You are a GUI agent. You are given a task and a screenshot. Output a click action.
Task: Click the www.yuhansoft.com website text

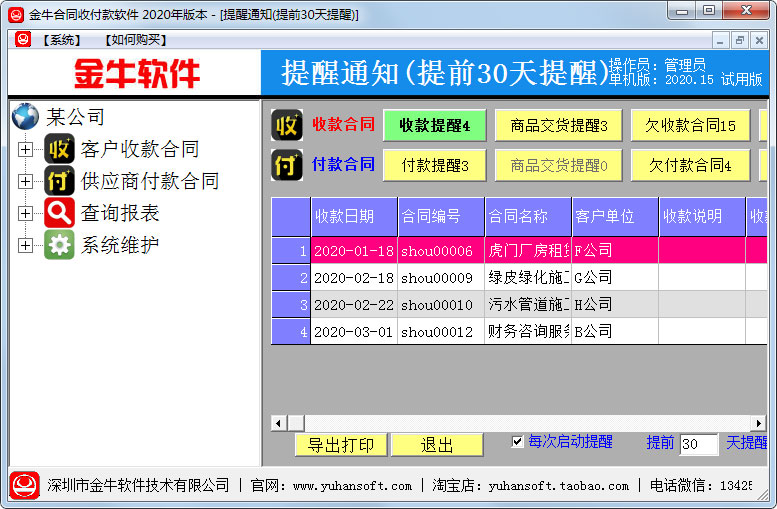tap(352, 486)
